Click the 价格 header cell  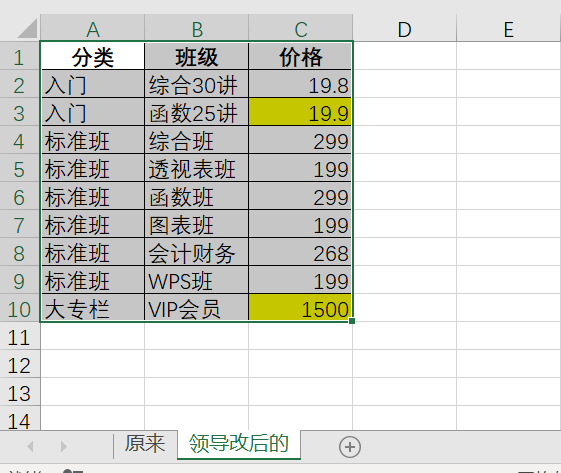tap(301, 56)
